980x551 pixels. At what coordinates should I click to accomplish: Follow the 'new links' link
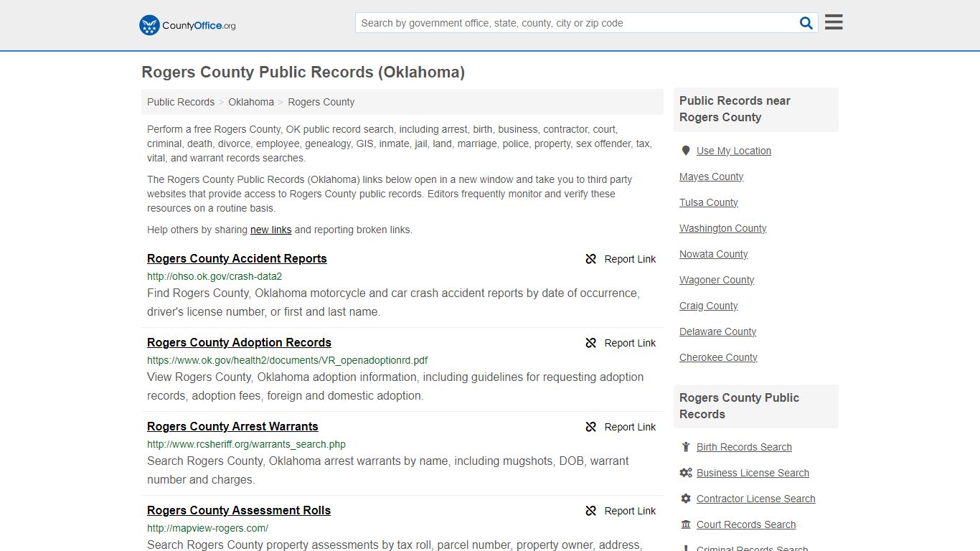click(270, 230)
